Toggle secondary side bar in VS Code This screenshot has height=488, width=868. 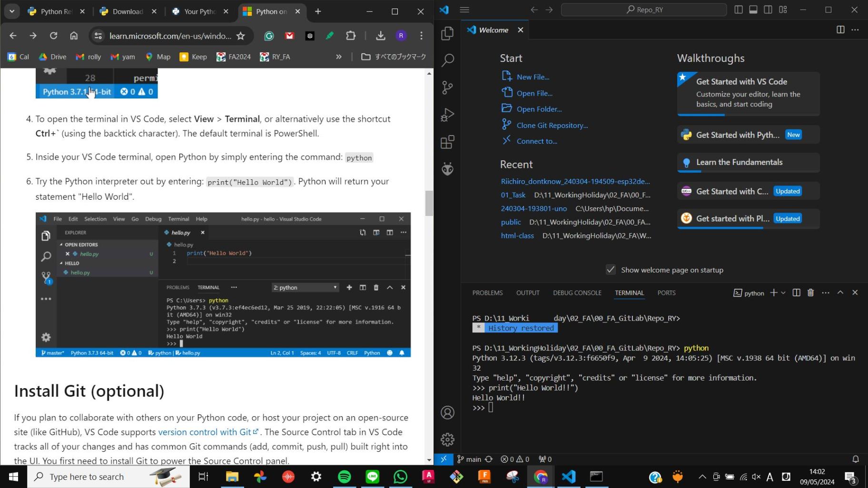(x=768, y=10)
